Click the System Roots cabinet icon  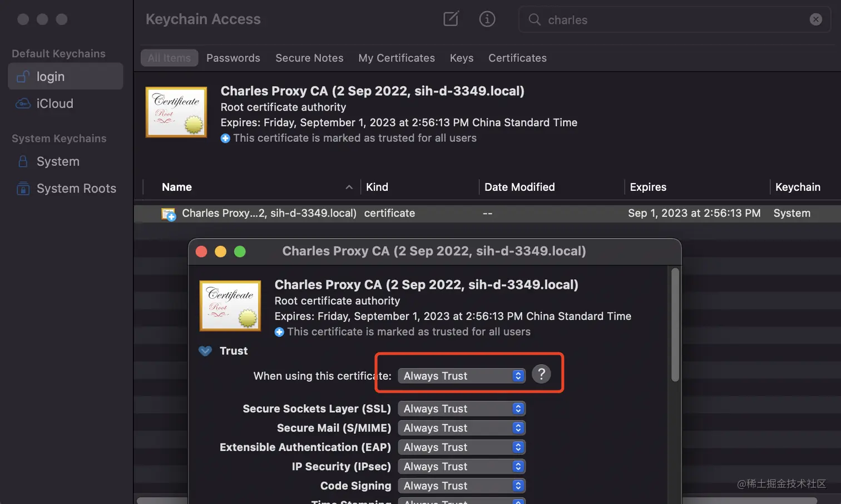click(23, 189)
